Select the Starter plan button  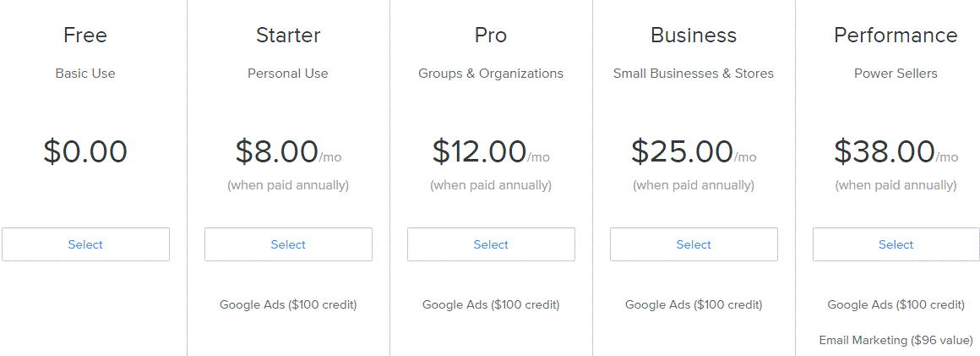(288, 244)
